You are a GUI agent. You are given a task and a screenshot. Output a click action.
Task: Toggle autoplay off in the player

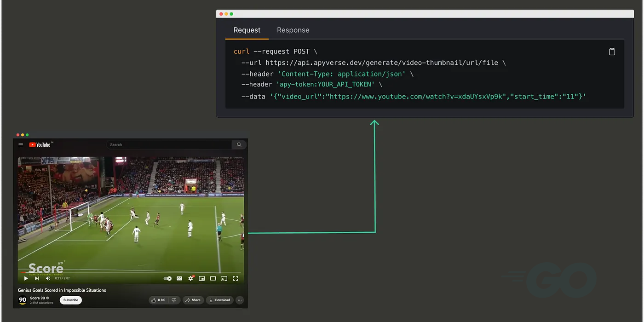click(167, 278)
